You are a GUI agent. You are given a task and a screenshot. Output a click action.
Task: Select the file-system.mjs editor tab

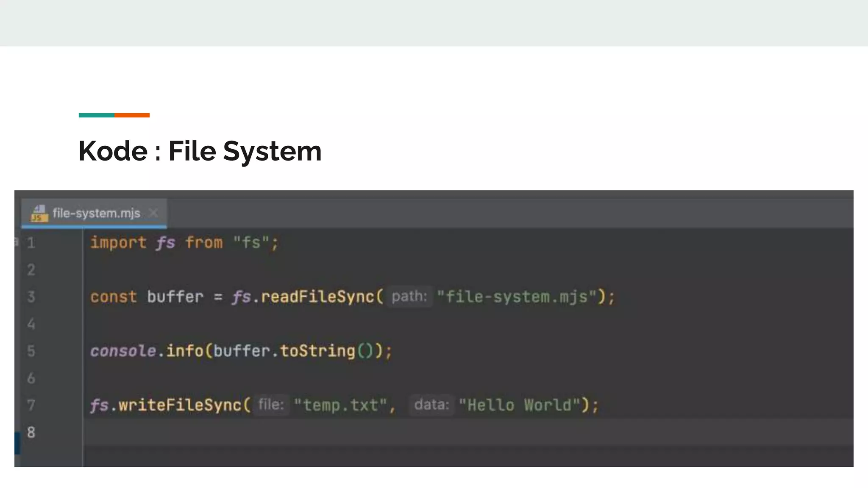point(94,213)
